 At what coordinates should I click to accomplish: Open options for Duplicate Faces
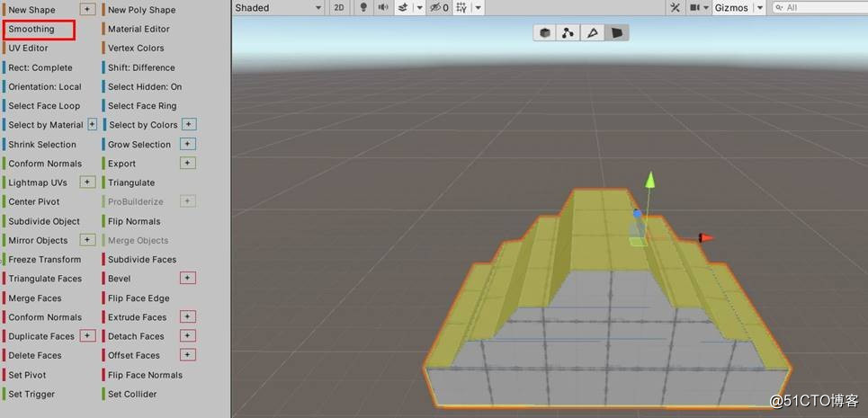pyautogui.click(x=87, y=335)
